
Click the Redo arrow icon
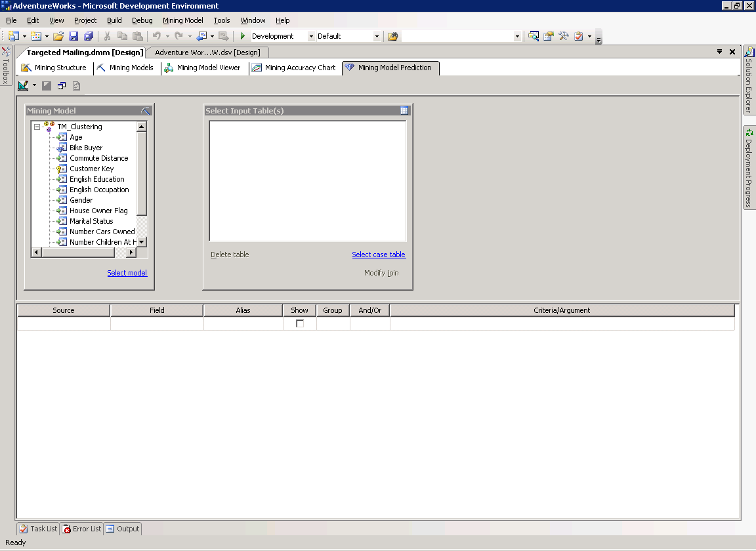pyautogui.click(x=178, y=36)
